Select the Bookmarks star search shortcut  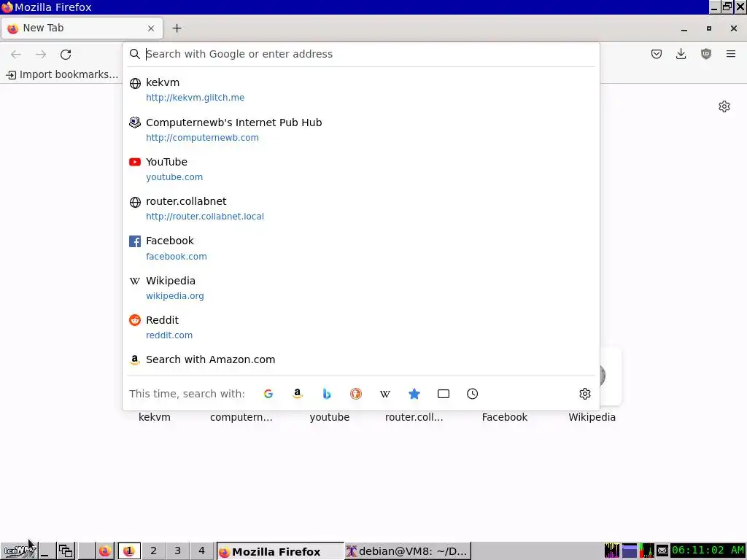click(x=414, y=394)
